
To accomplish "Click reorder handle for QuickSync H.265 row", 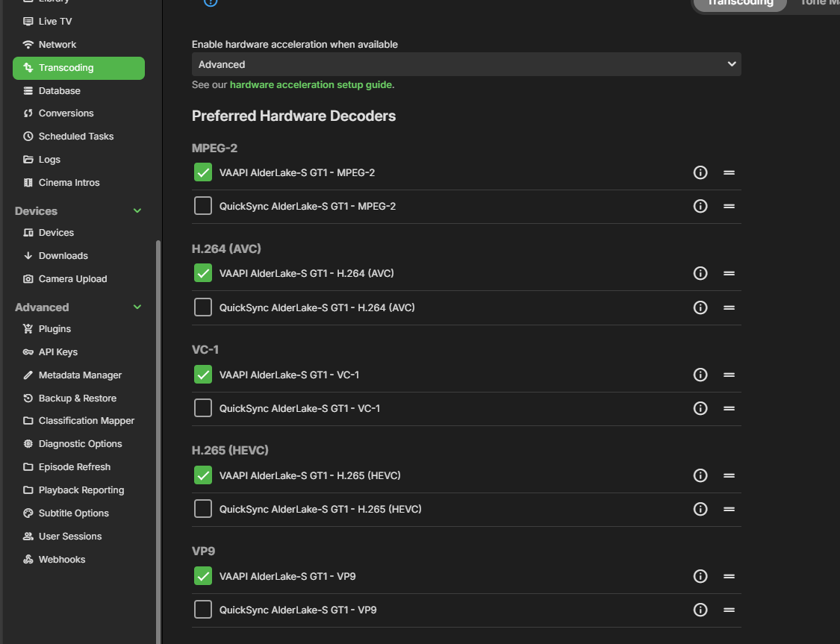I will point(729,510).
